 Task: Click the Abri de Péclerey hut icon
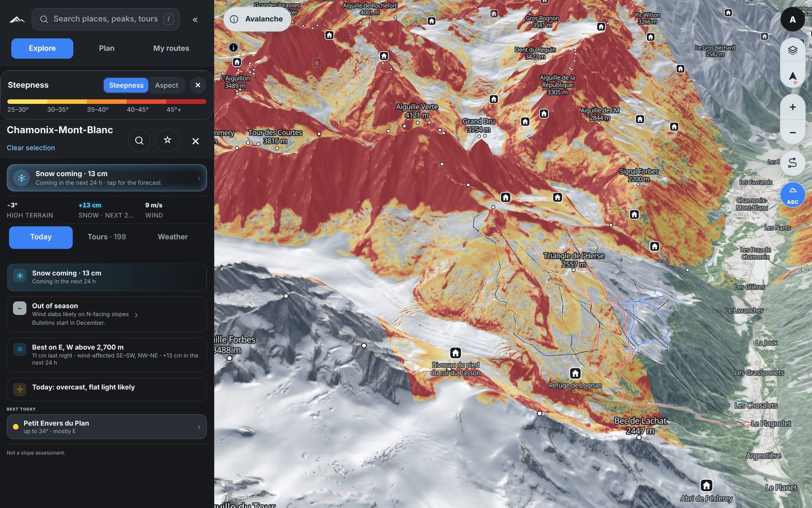click(706, 485)
